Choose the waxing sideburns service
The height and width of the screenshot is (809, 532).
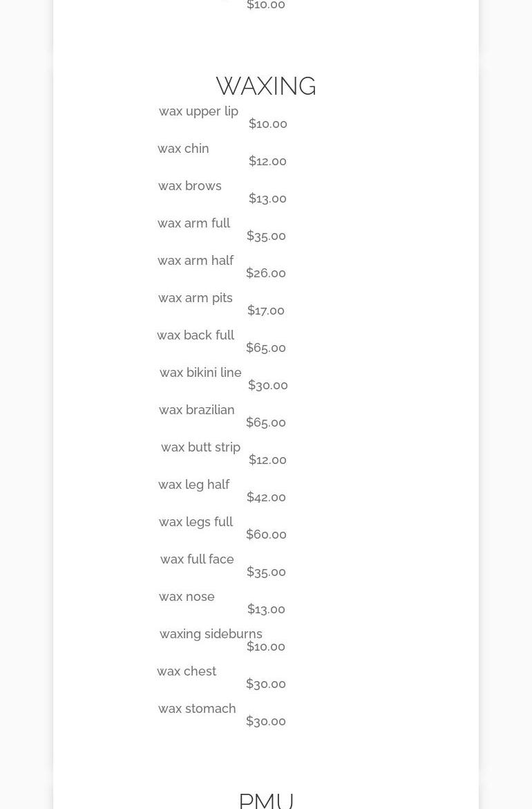click(211, 634)
